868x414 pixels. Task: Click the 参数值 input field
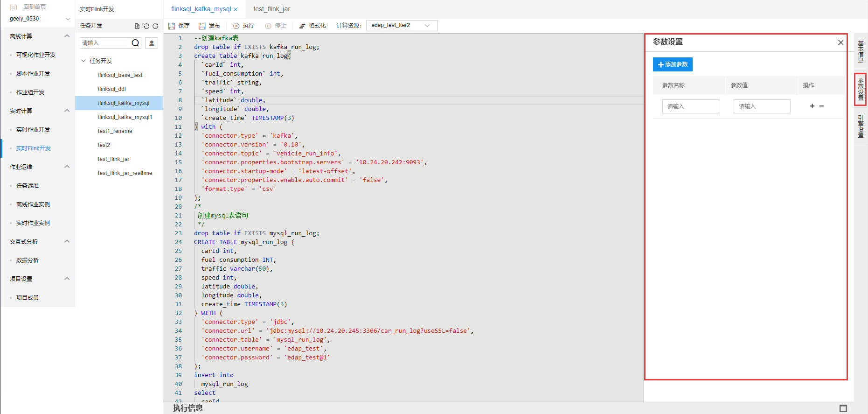762,106
